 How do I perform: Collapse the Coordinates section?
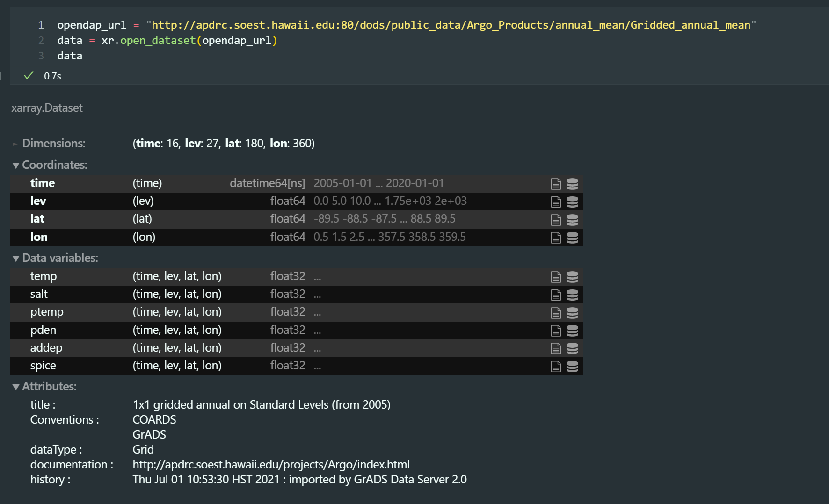click(50, 165)
